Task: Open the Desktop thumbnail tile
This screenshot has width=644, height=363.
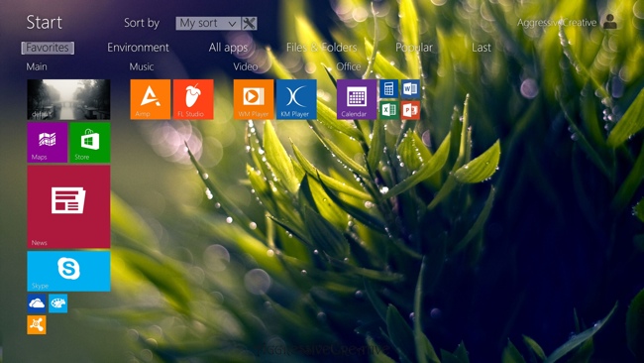Action: point(68,99)
